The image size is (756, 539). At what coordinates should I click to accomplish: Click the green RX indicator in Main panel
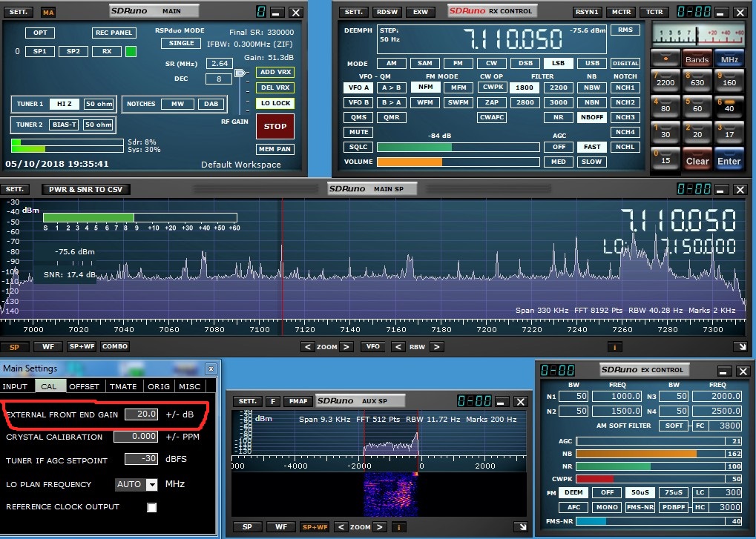click(x=131, y=51)
